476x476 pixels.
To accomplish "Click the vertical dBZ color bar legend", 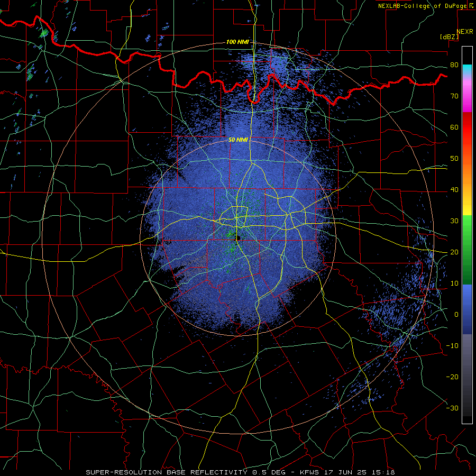I will click(467, 235).
